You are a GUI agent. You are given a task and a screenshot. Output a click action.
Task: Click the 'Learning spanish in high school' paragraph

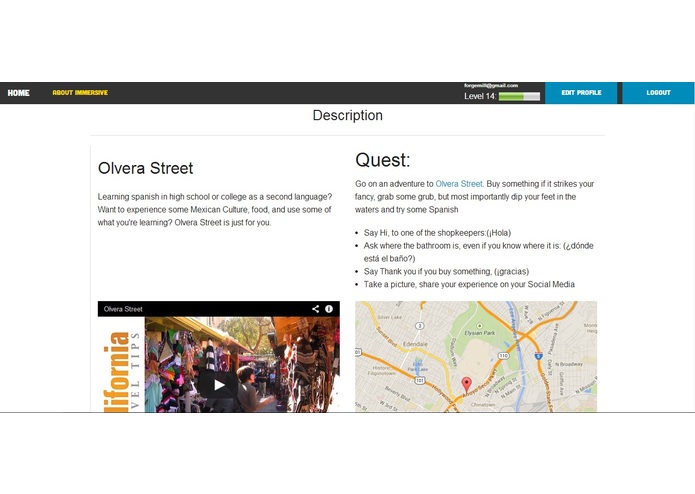click(x=215, y=210)
